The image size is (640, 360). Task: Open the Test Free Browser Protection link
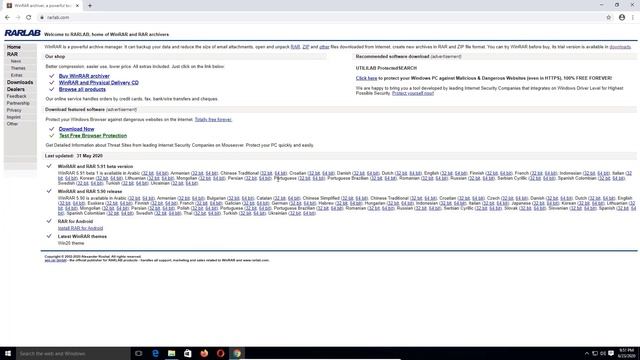pyautogui.click(x=93, y=136)
